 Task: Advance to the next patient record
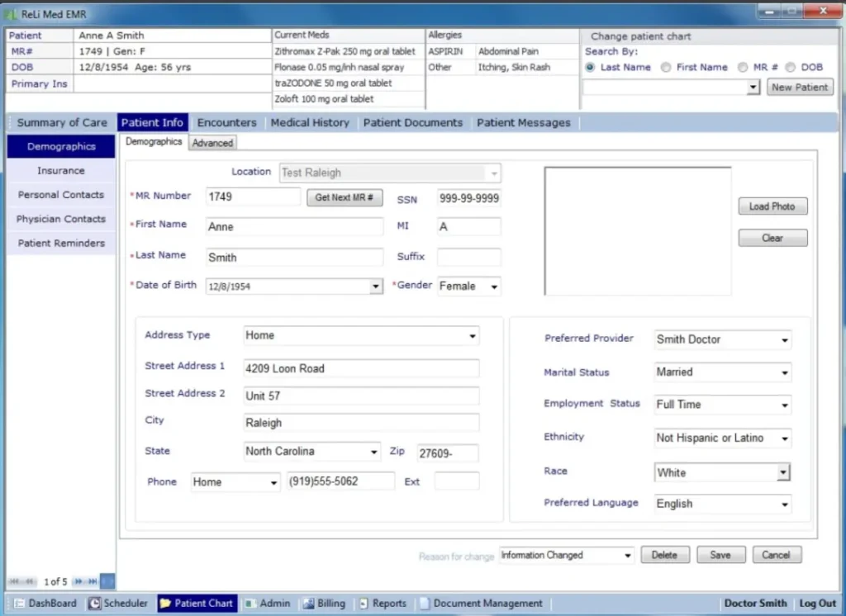tap(80, 581)
